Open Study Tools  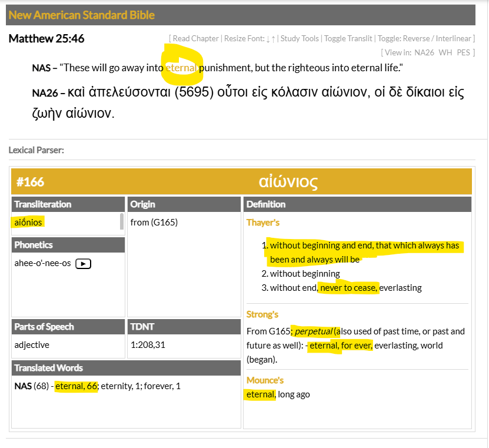300,39
